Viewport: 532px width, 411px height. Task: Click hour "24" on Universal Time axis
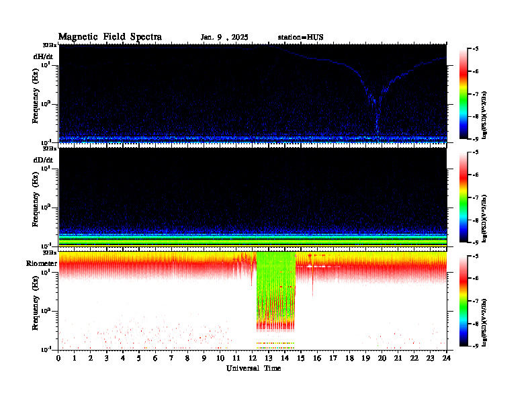(447, 358)
